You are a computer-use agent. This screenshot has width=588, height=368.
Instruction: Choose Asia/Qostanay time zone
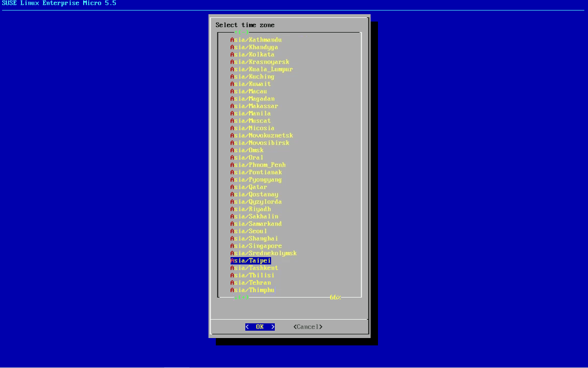click(x=254, y=195)
